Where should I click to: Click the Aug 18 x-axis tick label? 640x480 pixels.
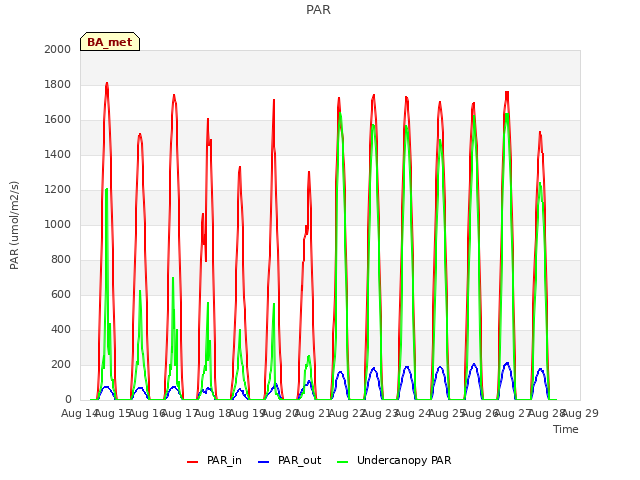[x=213, y=413]
